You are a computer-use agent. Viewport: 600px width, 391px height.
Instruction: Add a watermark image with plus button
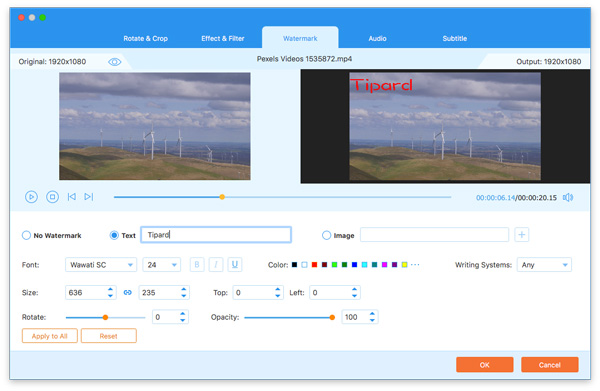click(522, 235)
